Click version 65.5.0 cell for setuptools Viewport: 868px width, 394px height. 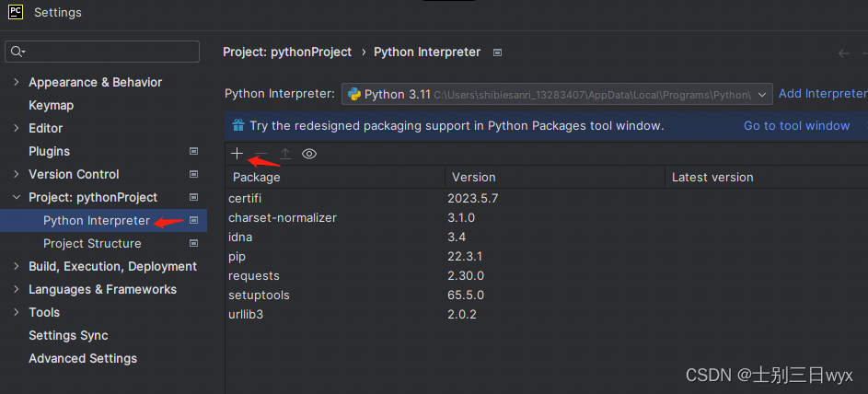466,295
